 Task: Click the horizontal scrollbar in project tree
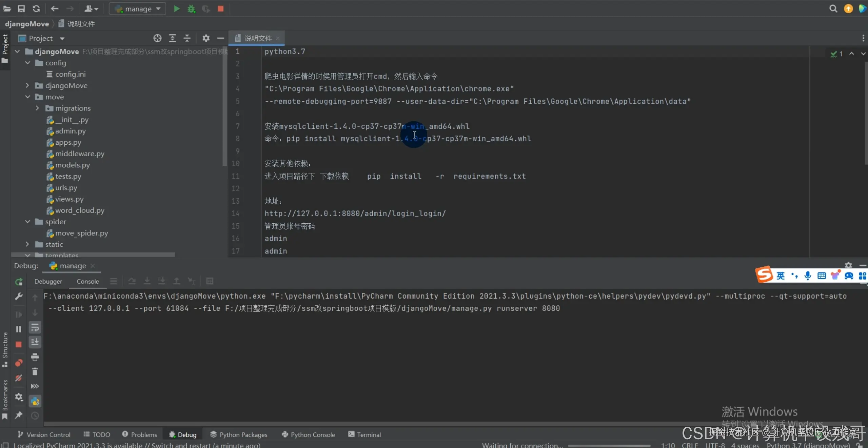(93, 254)
